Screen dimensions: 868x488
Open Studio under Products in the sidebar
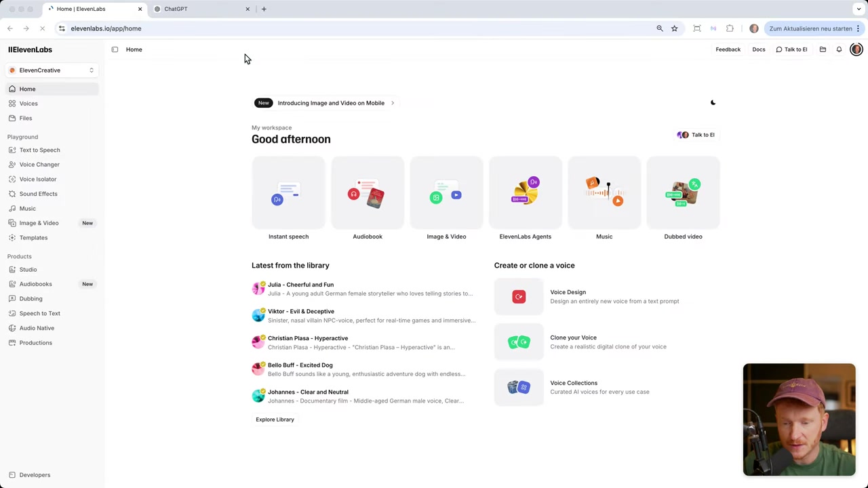click(x=52, y=270)
